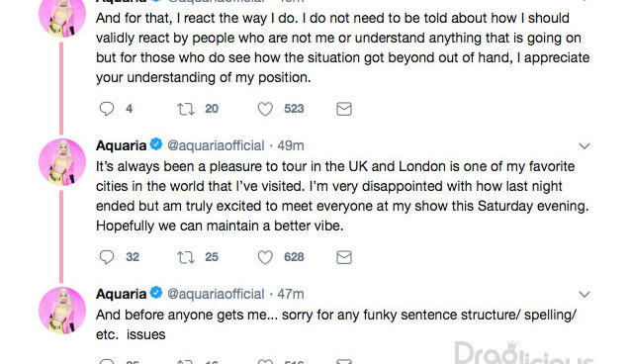This screenshot has width=631, height=364.
Task: Like the tweet with 523 likes
Action: (265, 109)
